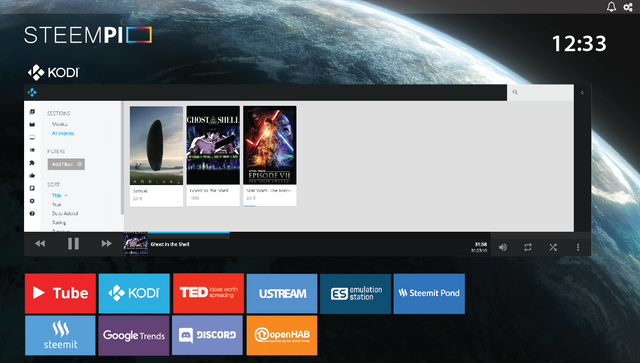Click the Arrival title text
Screen dimensions: 640x363
[140, 191]
